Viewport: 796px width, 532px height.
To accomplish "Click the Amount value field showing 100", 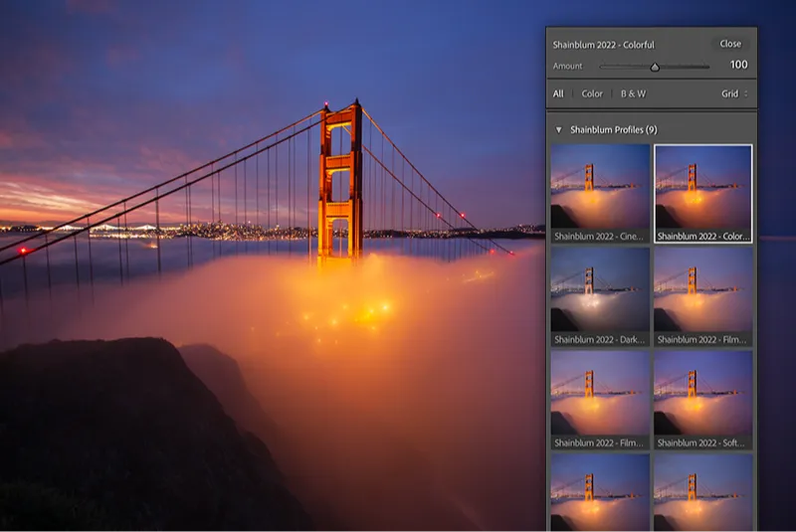I will [x=738, y=65].
